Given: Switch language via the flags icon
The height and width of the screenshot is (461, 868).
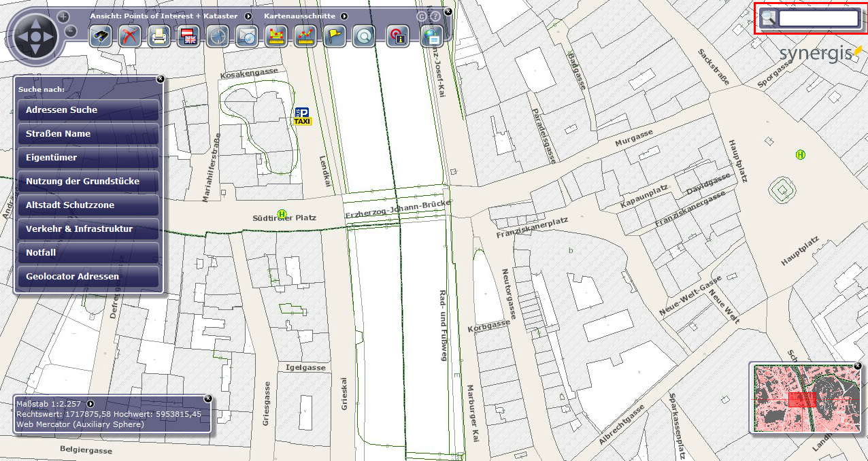Looking at the screenshot, I should click(x=188, y=36).
